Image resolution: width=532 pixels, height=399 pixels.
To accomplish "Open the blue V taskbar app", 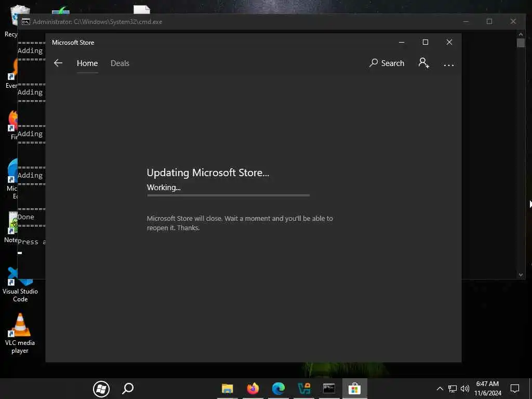I will click(x=303, y=389).
